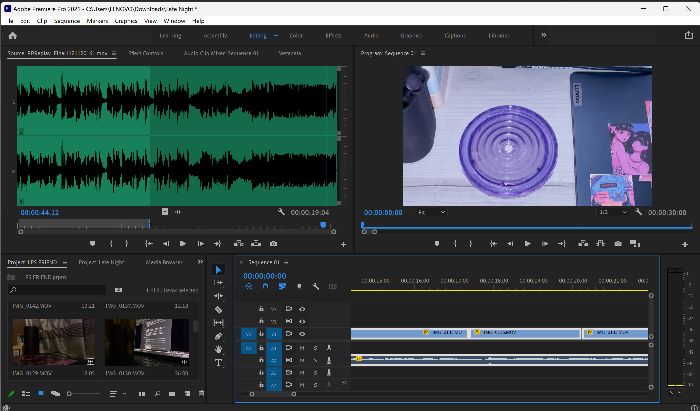Open the Clip menu
Viewport: 700px width, 411px height.
tap(42, 21)
